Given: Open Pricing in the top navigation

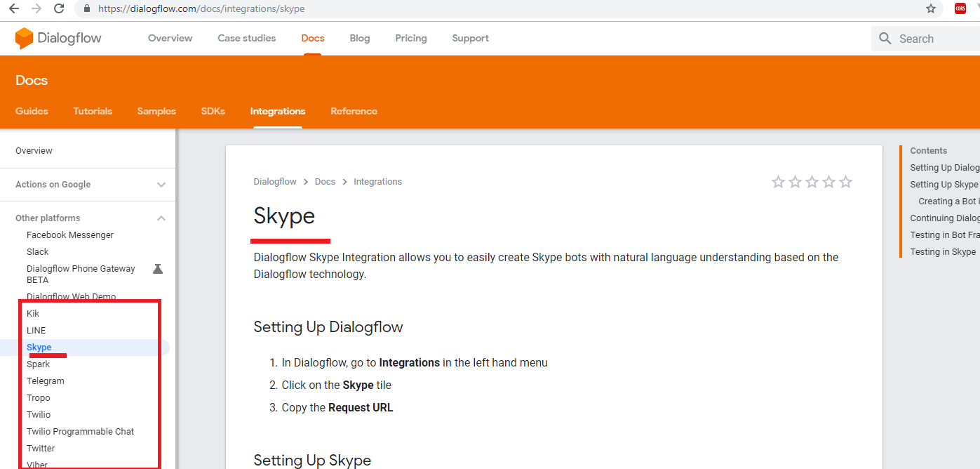Looking at the screenshot, I should pos(411,38).
